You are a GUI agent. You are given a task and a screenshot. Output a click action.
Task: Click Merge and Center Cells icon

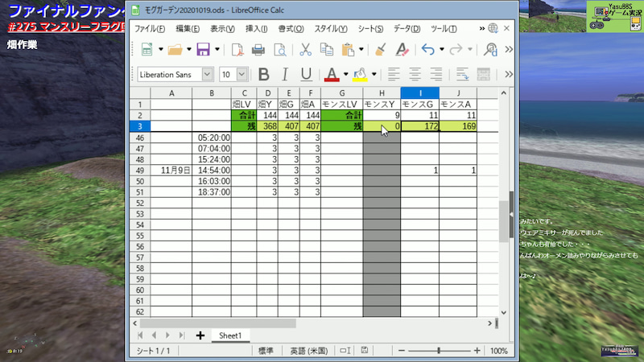(x=484, y=74)
